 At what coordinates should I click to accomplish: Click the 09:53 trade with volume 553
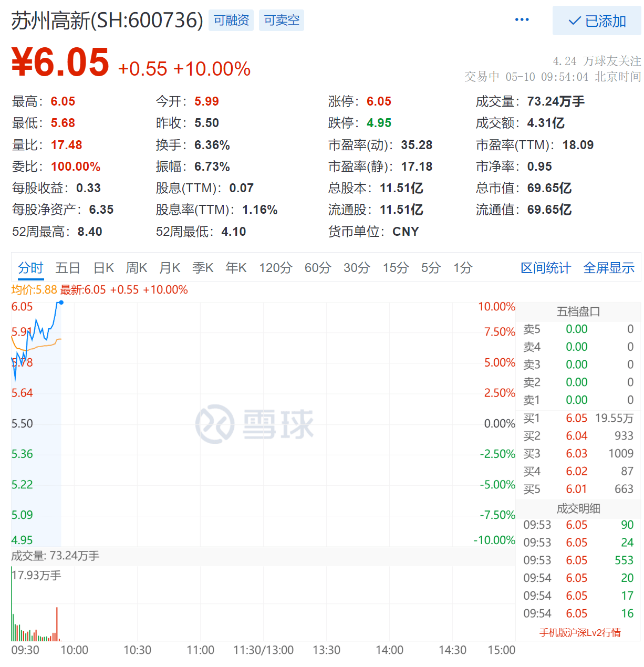coord(578,560)
